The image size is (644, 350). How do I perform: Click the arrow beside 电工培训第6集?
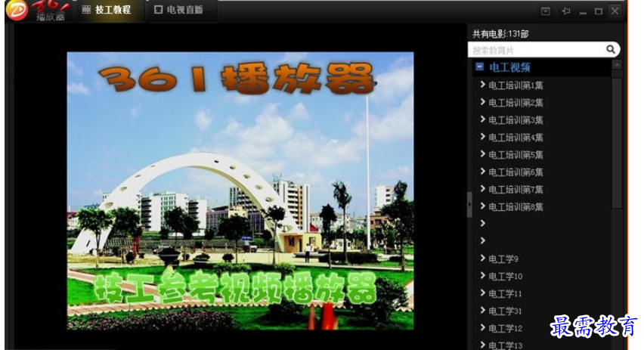pyautogui.click(x=483, y=172)
